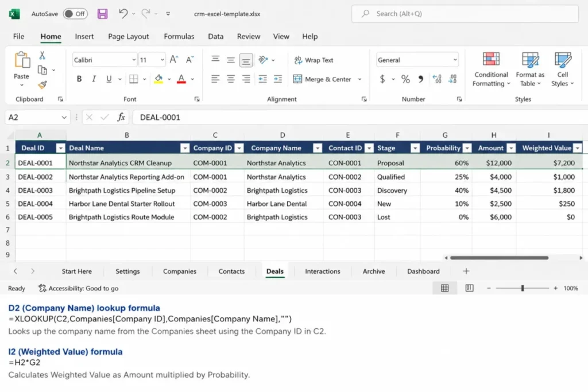
Task: Open the Deal ID column filter dropdown
Action: click(x=60, y=149)
